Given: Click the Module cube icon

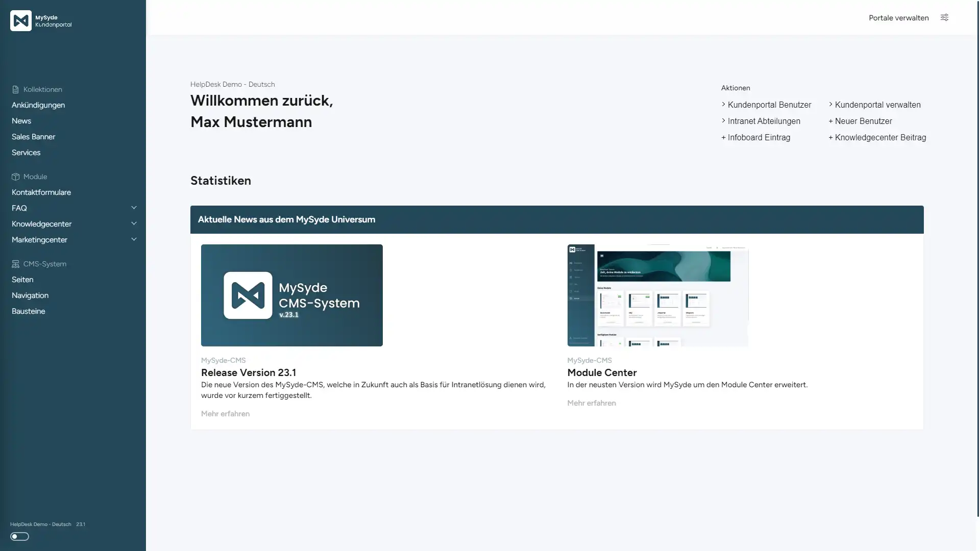Looking at the screenshot, I should (x=15, y=177).
